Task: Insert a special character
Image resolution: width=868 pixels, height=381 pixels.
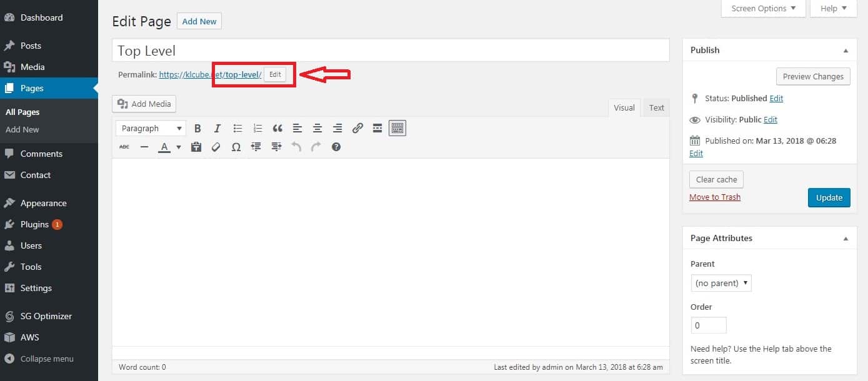Action: click(x=236, y=147)
